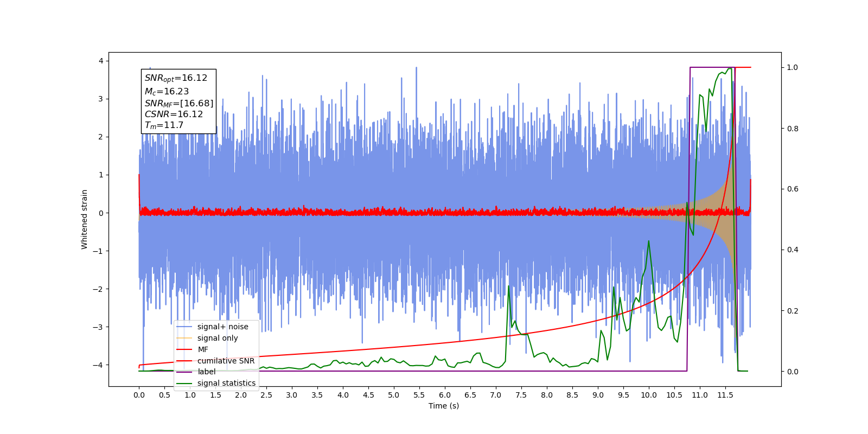The width and height of the screenshot is (868, 434).
Task: Click the x-axis tick label 2.5
Action: coord(266,395)
